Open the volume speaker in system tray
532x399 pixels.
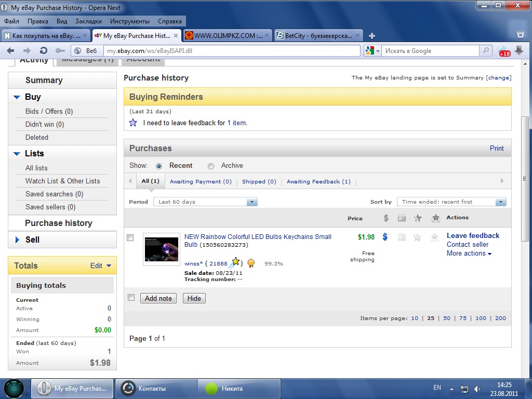tap(477, 389)
